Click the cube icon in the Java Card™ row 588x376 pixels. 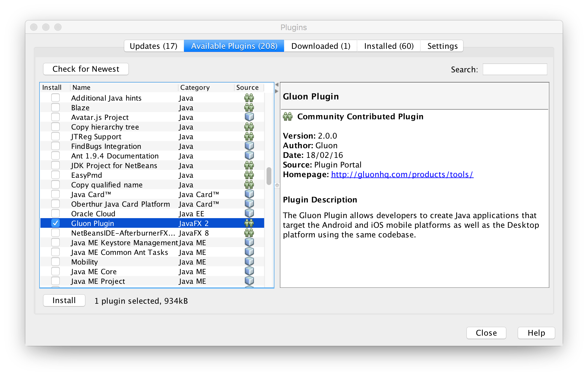tap(249, 194)
